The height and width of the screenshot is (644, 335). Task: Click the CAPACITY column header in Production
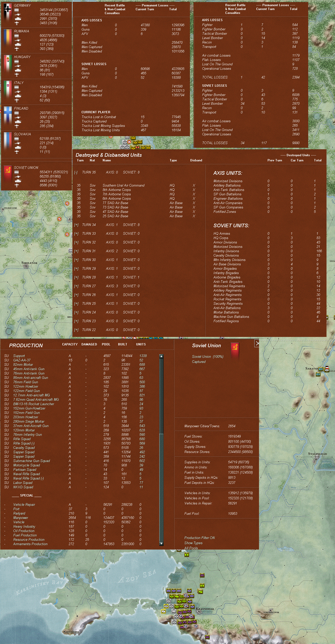[70, 344]
